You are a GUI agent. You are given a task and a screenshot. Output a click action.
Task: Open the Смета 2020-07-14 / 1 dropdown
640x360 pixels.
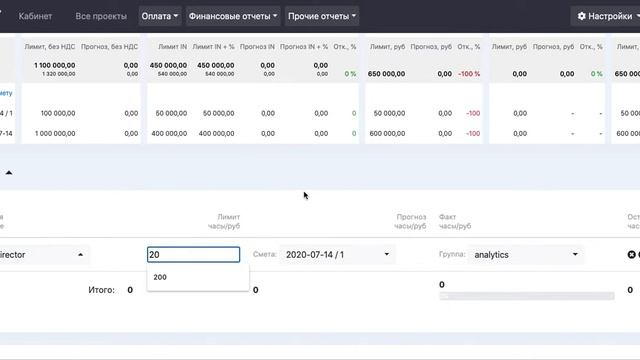(338, 255)
